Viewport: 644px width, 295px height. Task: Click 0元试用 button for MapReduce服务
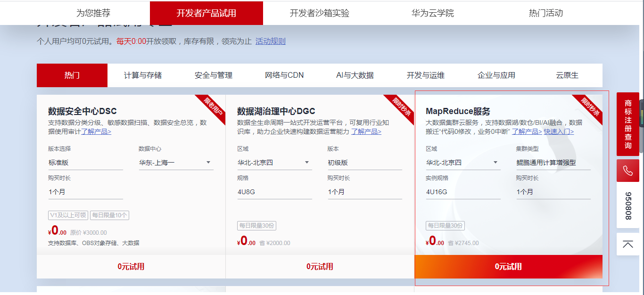(509, 267)
